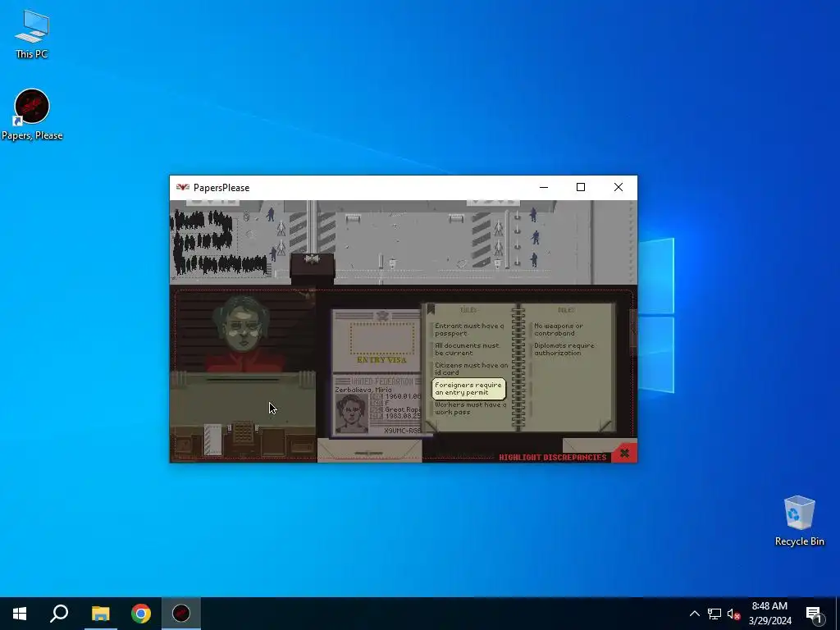The width and height of the screenshot is (840, 630).
Task: Select rule "All documents must be current"
Action: click(467, 349)
